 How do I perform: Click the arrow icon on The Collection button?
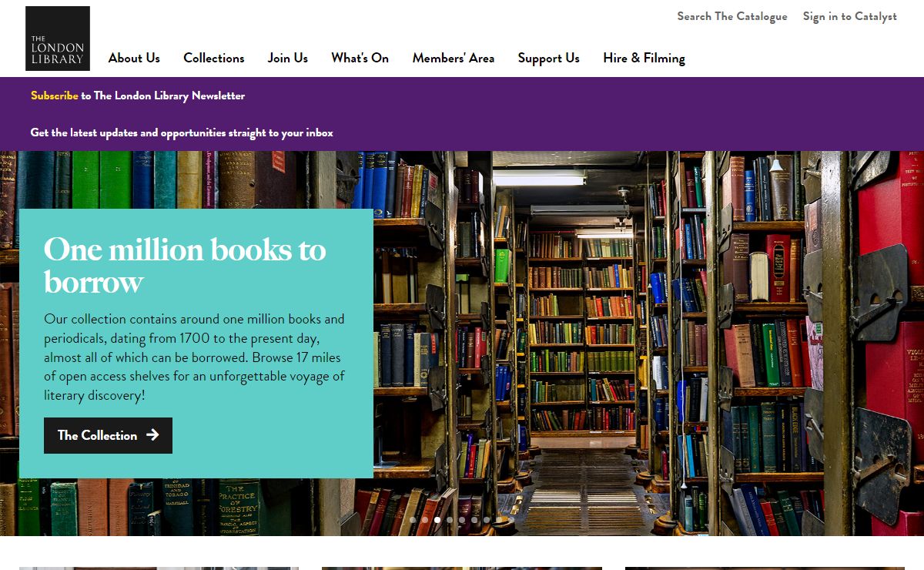152,435
